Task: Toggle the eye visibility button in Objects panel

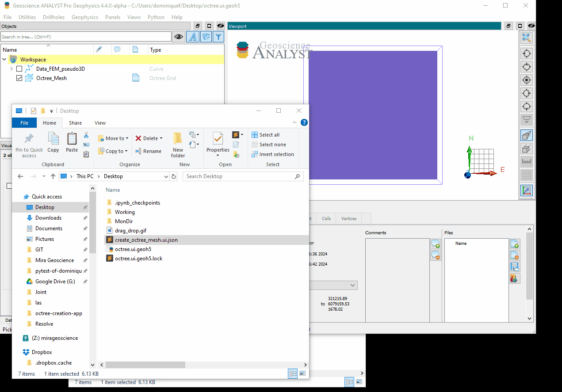Action: coord(178,37)
